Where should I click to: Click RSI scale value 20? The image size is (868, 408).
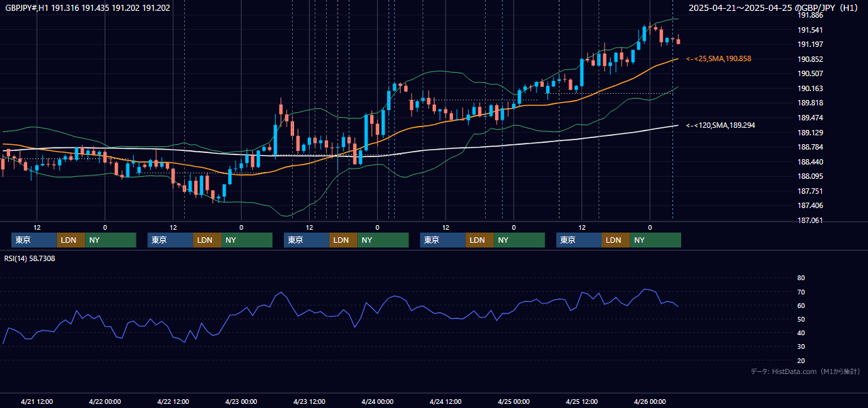[x=801, y=360]
